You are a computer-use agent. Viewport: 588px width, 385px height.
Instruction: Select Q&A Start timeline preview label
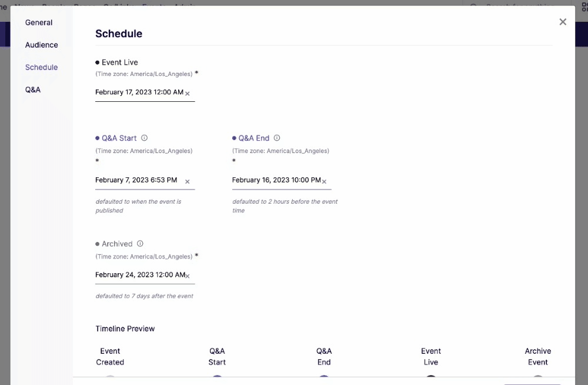coord(217,357)
